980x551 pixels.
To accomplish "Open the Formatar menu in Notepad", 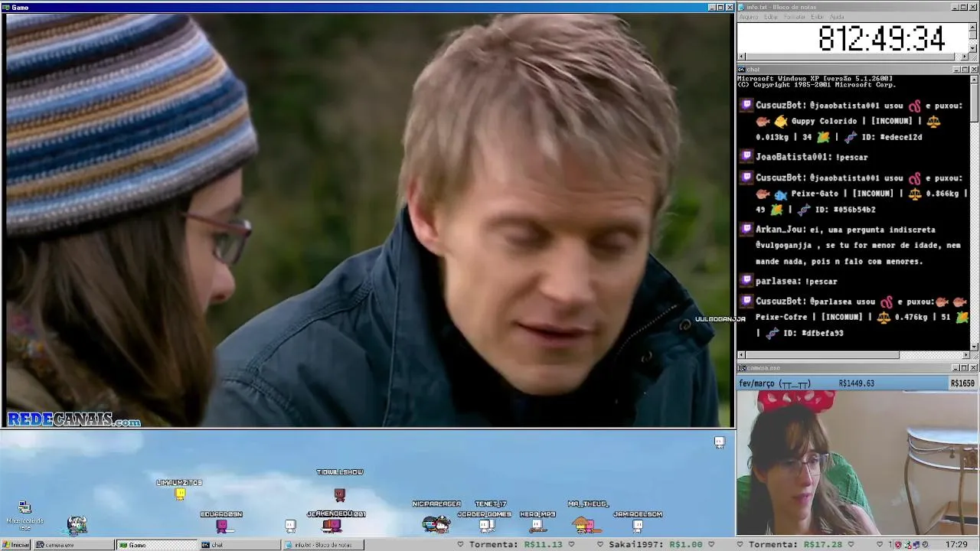I will (794, 17).
